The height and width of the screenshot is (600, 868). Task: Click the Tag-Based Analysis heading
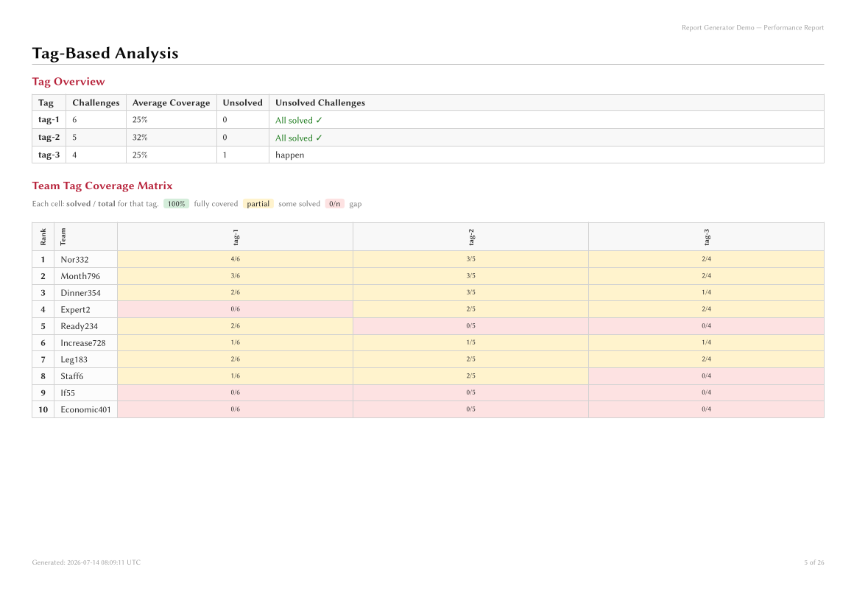click(x=105, y=53)
